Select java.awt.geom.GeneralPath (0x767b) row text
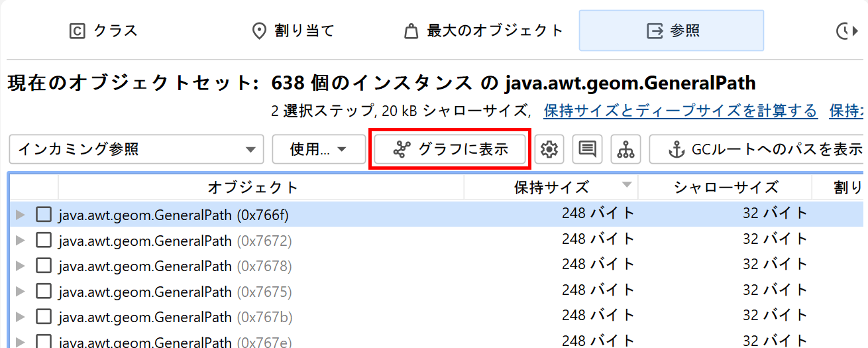Screen dimensions: 868x348 tap(175, 318)
